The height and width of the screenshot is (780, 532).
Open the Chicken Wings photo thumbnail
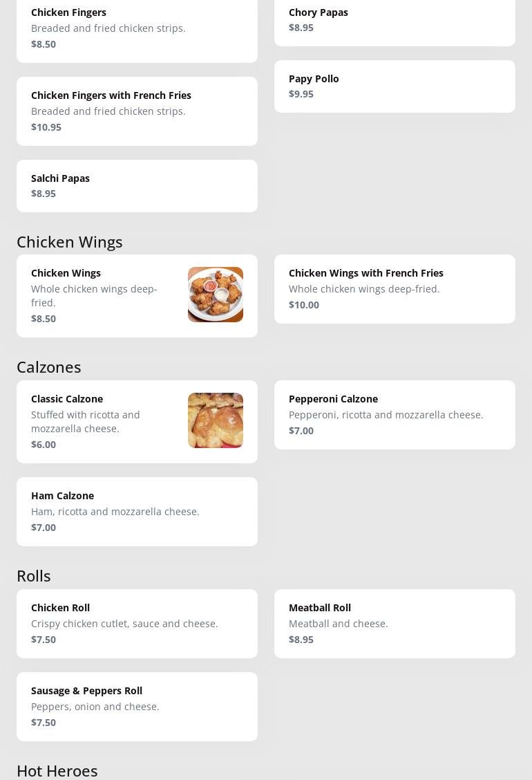tap(215, 295)
